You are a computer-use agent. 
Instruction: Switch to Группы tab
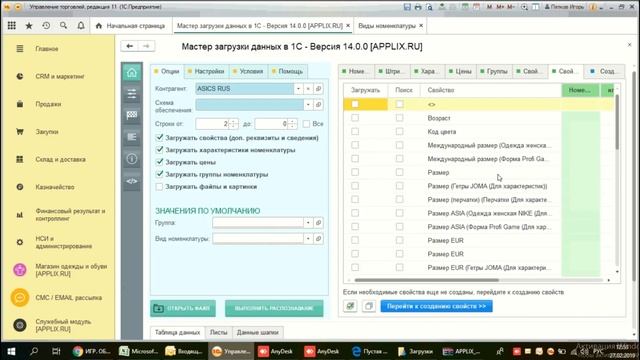tap(493, 71)
